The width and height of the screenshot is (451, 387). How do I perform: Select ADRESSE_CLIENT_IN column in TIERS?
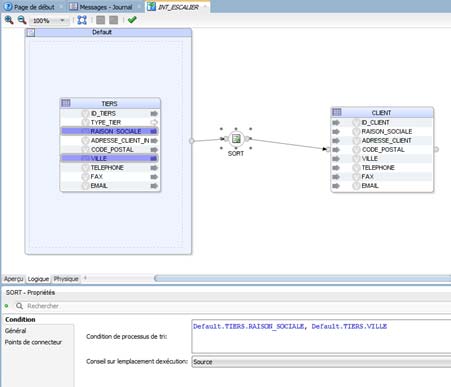point(110,141)
